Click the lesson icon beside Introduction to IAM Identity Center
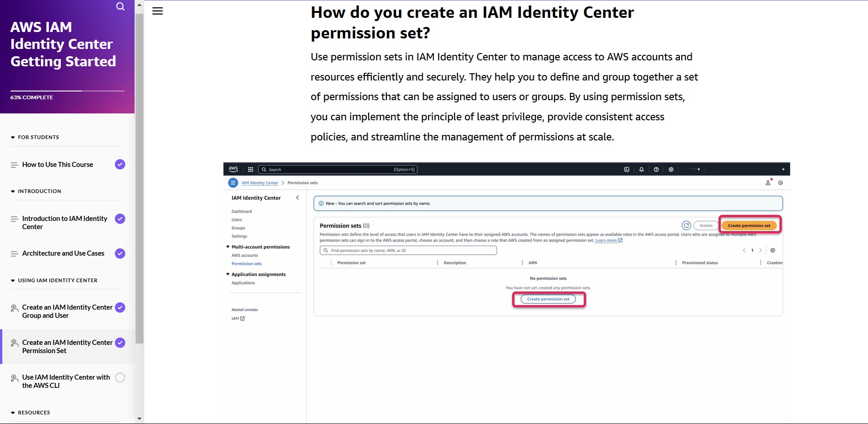868x424 pixels. pyautogui.click(x=14, y=219)
